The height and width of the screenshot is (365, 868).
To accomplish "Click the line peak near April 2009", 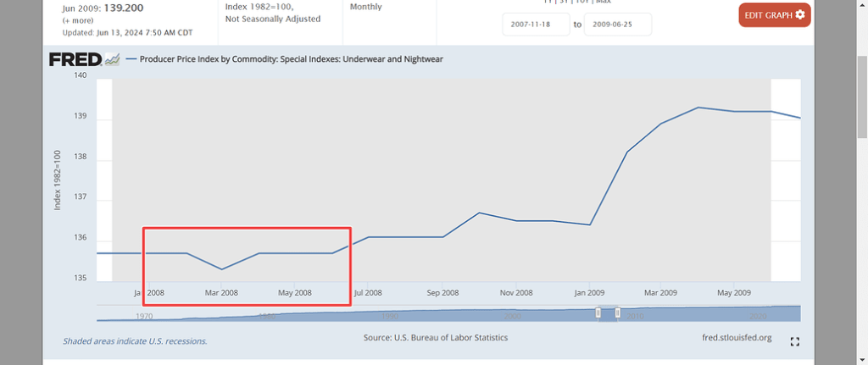I will [698, 108].
